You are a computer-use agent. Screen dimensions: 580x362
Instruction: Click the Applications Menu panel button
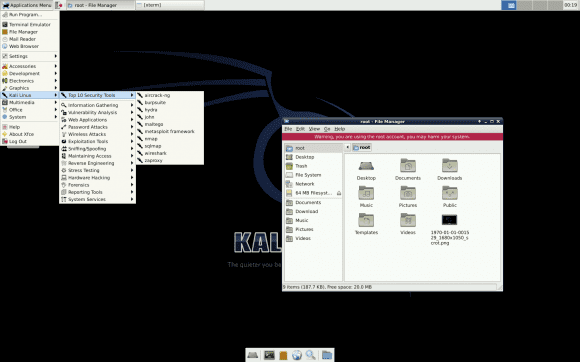click(27, 5)
